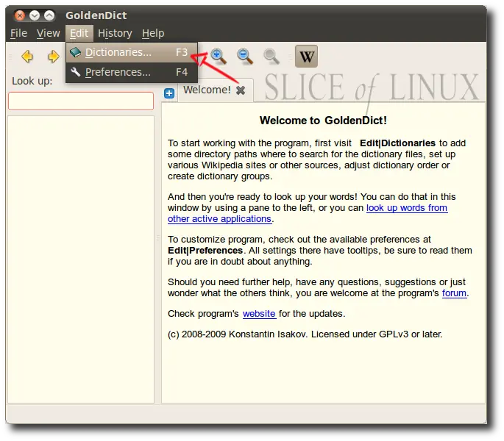Reset zoom with the grey magnifier

coord(271,57)
